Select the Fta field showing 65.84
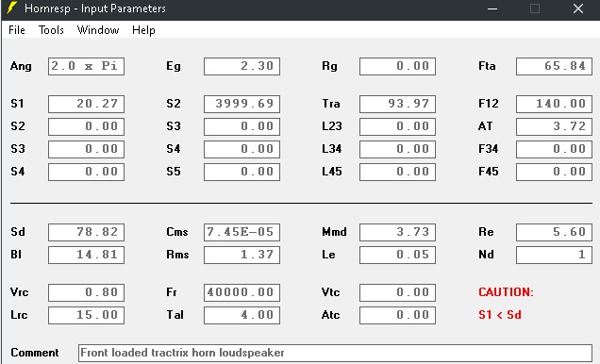 [x=554, y=67]
